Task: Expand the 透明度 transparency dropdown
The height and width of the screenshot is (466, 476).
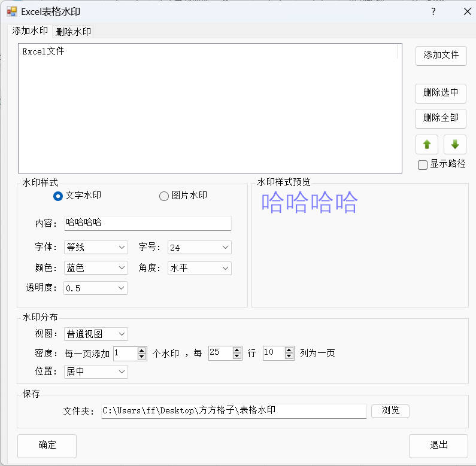Action: [x=96, y=288]
